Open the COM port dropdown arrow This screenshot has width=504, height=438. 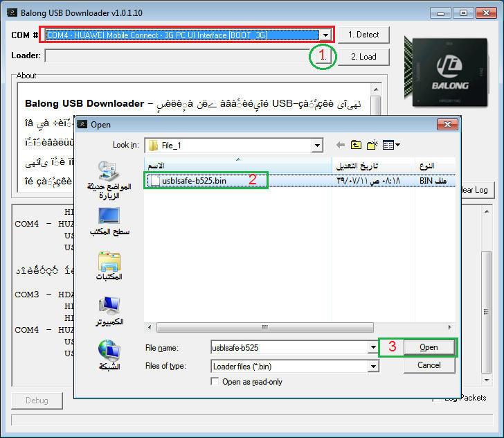(x=325, y=35)
